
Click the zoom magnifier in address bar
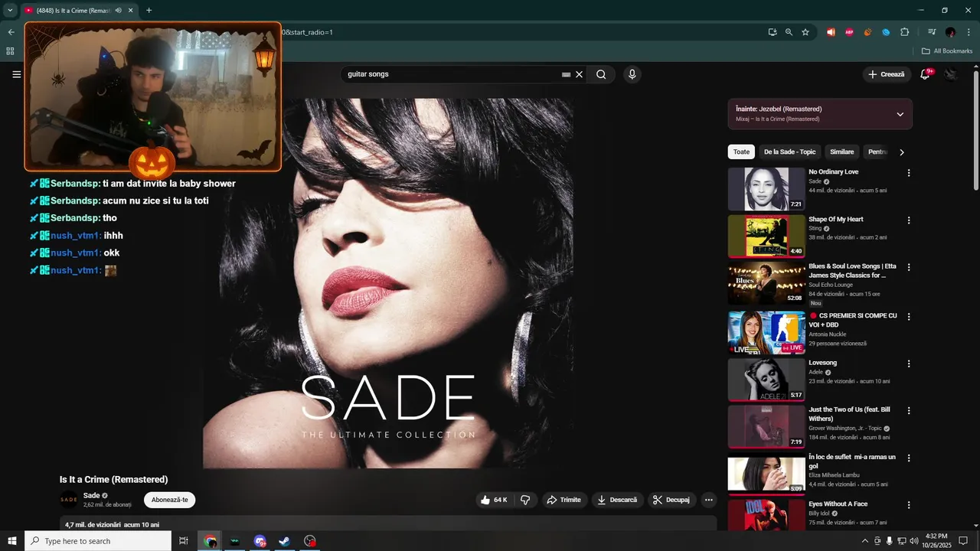coord(789,32)
